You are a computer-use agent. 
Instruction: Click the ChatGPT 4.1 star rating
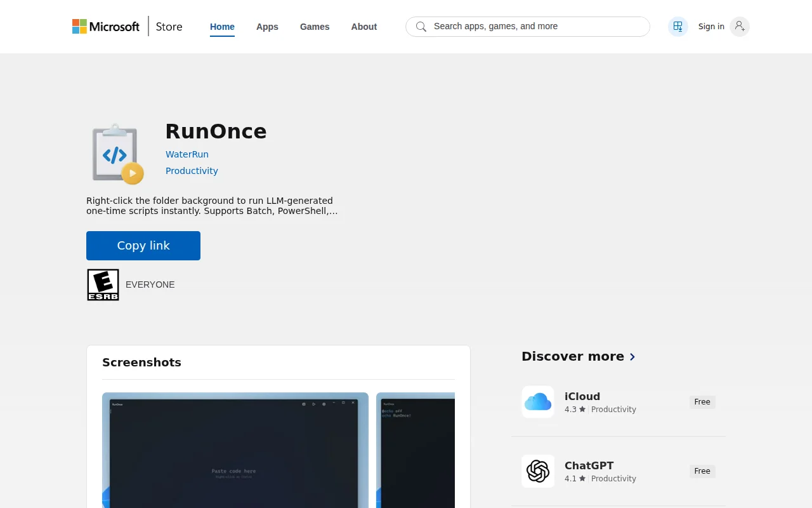tap(575, 479)
